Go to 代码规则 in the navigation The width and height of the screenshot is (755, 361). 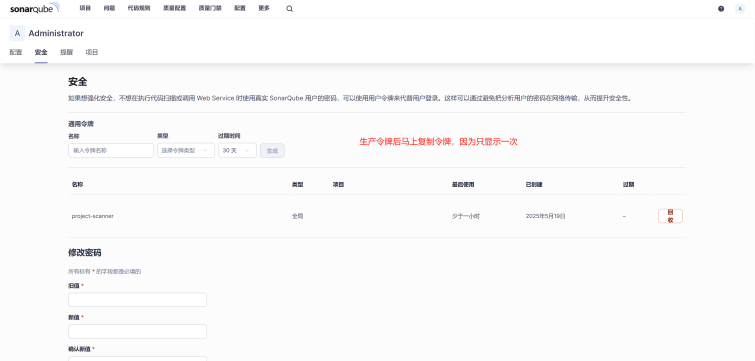pos(139,8)
